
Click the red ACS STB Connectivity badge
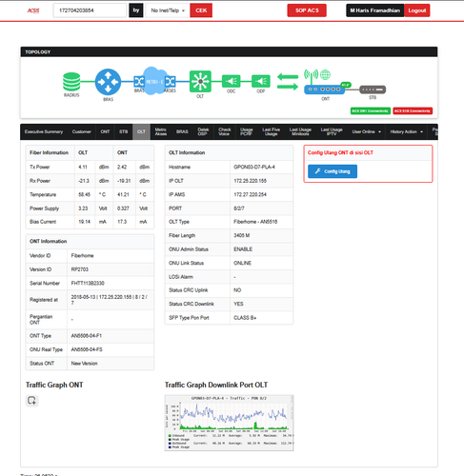[413, 111]
